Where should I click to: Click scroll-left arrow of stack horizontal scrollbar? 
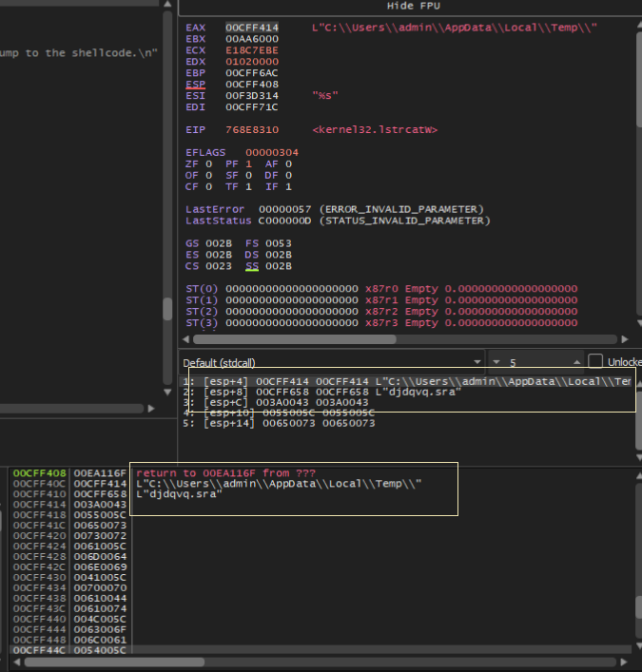[16, 662]
